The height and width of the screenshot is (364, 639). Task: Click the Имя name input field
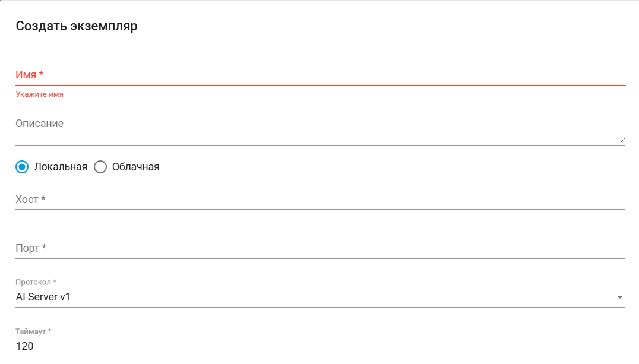pyautogui.click(x=321, y=75)
